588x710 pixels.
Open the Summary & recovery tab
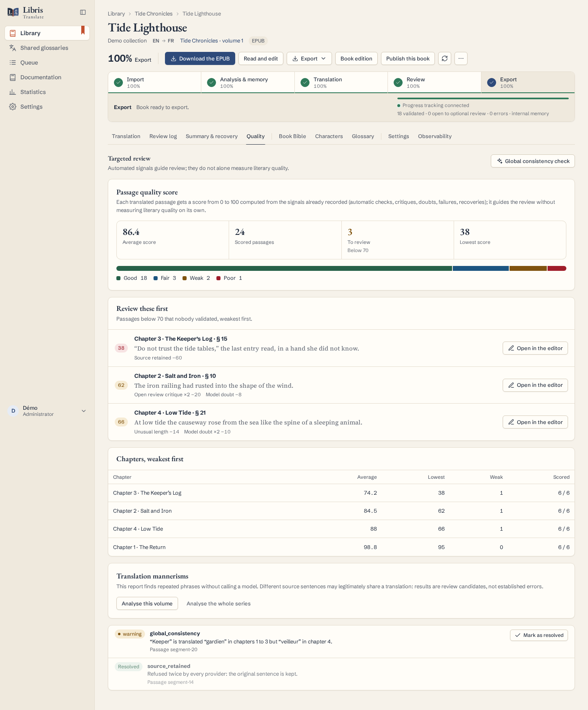[212, 136]
